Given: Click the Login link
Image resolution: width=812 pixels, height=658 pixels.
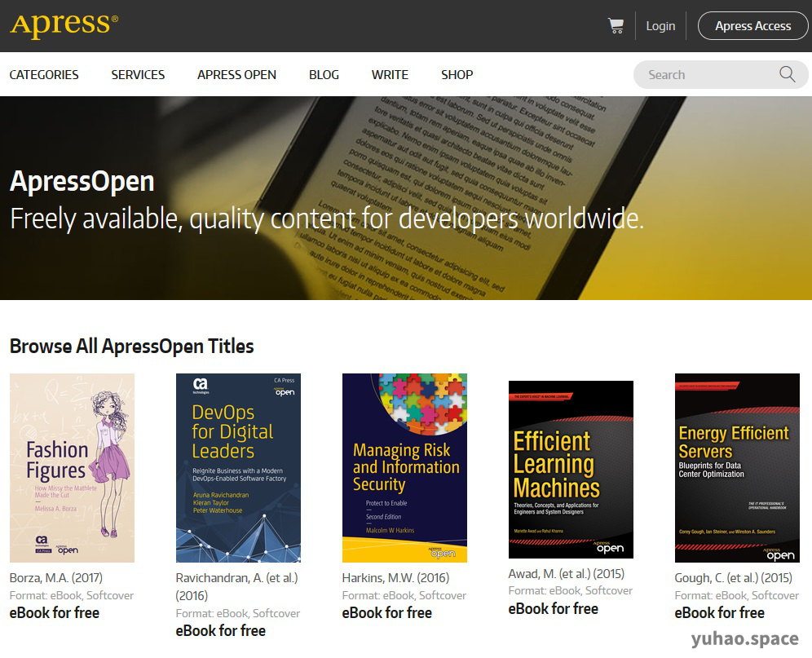Looking at the screenshot, I should pos(660,26).
